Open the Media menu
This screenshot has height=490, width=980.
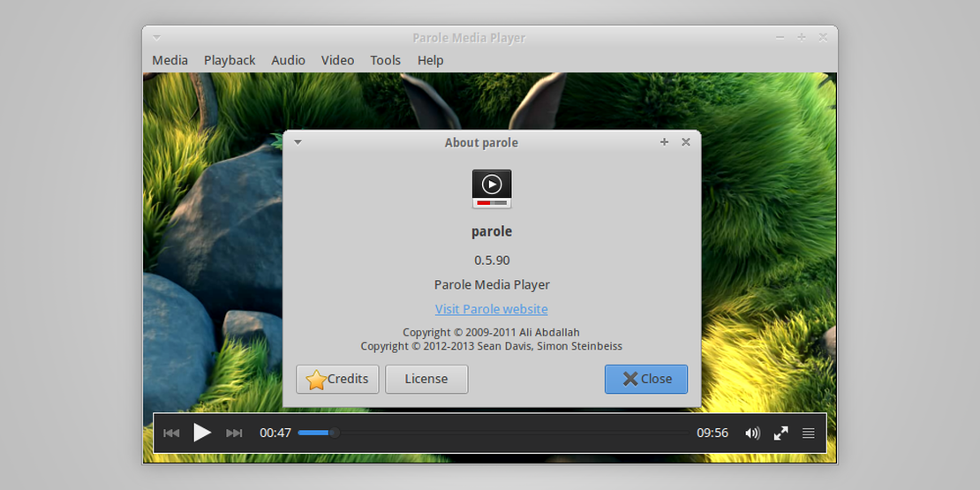coord(170,60)
